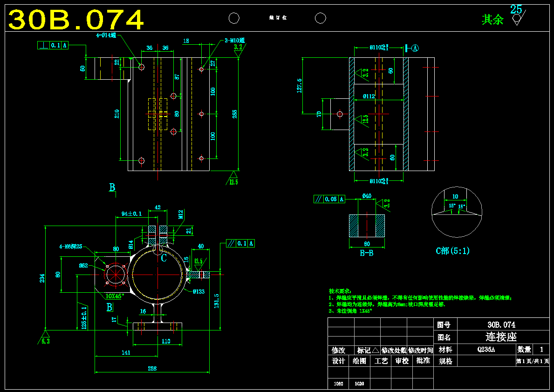Viewport: 554px width, 392px height.
Task: Select the 修改时间 header cell
Action: tap(420, 351)
